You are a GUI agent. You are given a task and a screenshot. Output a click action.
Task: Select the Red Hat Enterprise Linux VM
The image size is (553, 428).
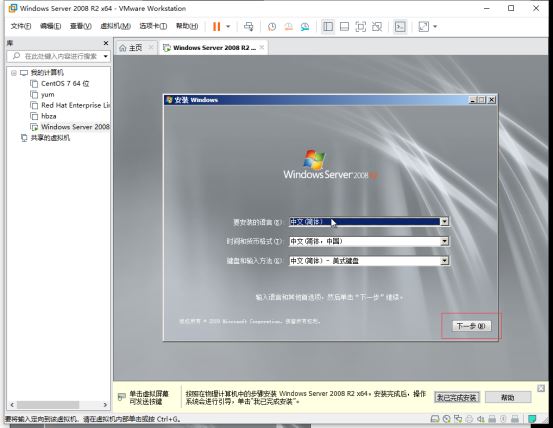click(x=75, y=105)
